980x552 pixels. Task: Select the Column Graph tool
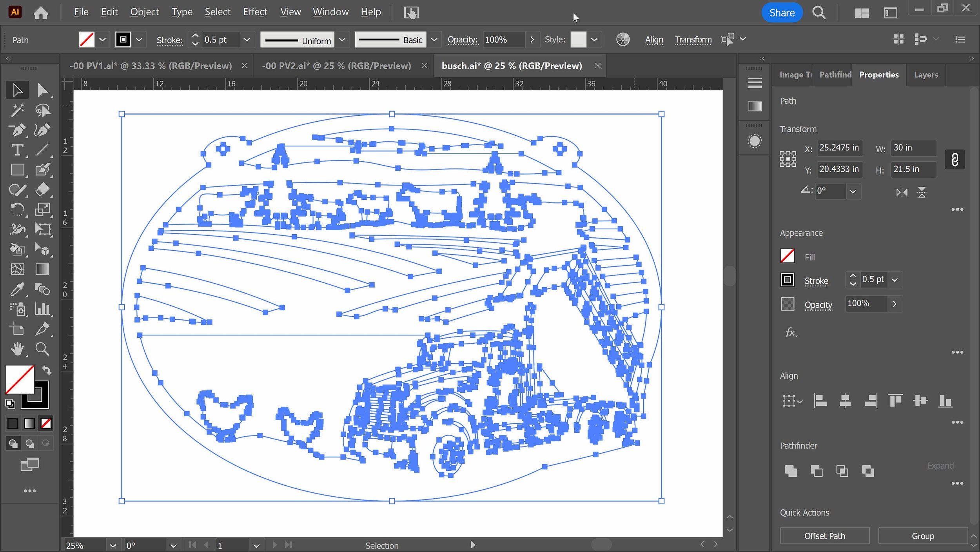[x=42, y=309]
